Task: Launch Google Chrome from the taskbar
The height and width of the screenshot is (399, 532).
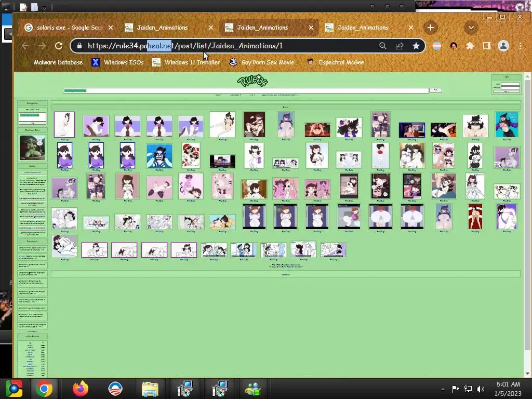Action: point(44,389)
